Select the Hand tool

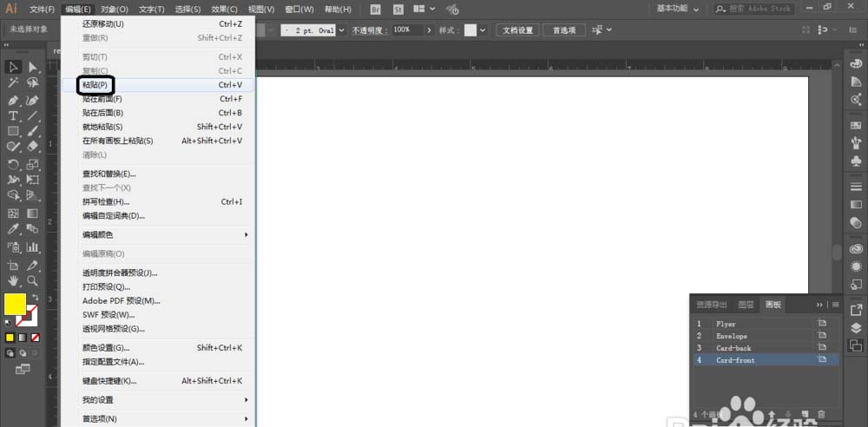click(13, 280)
